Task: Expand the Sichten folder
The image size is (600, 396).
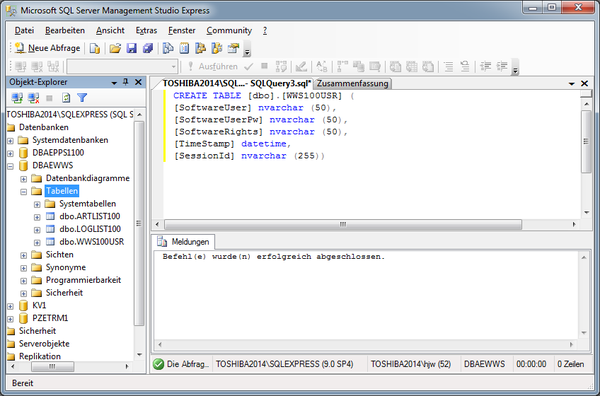Action: tap(24, 255)
